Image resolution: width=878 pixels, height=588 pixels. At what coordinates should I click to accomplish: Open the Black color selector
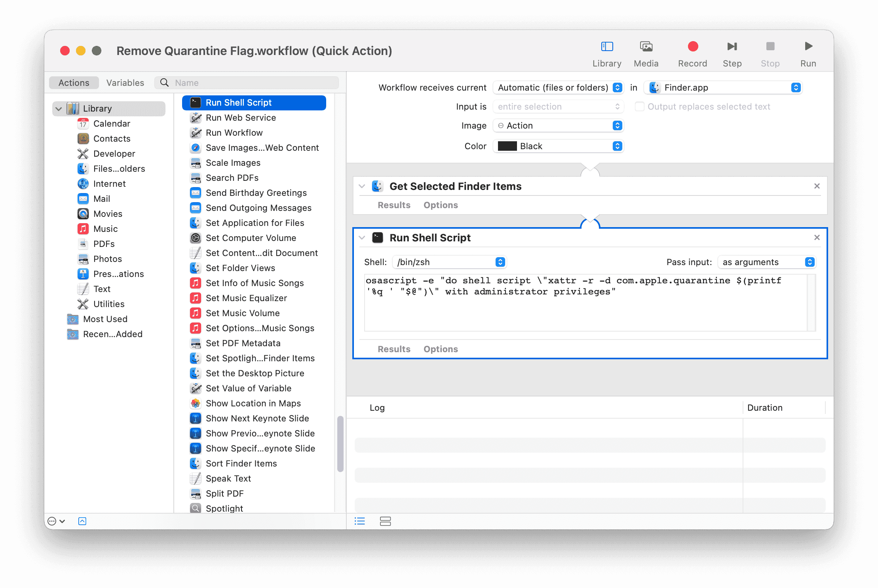(558, 146)
